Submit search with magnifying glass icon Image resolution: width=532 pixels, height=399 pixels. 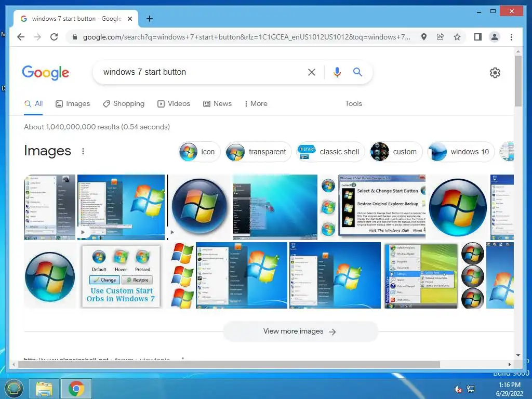pyautogui.click(x=357, y=72)
